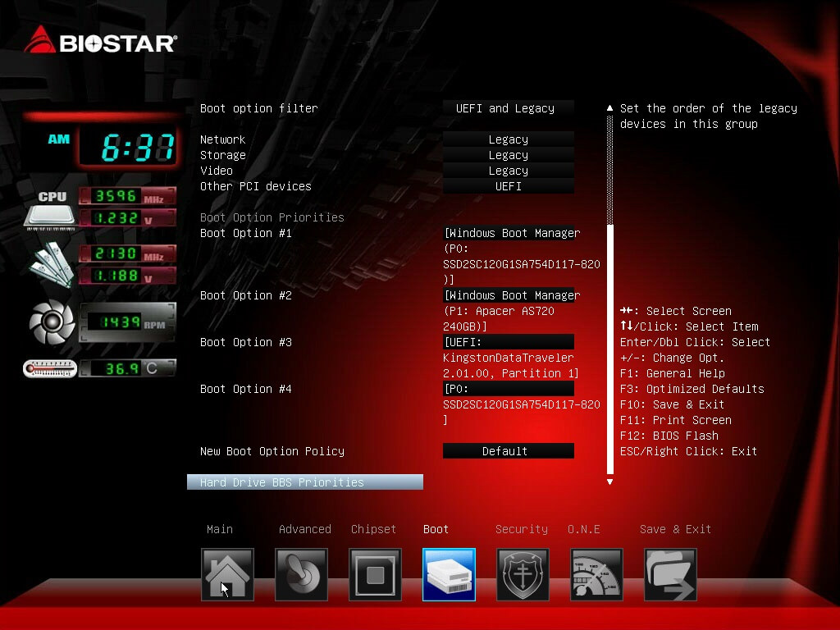Click the scrollbar down arrow
840x630 pixels.
click(x=609, y=482)
